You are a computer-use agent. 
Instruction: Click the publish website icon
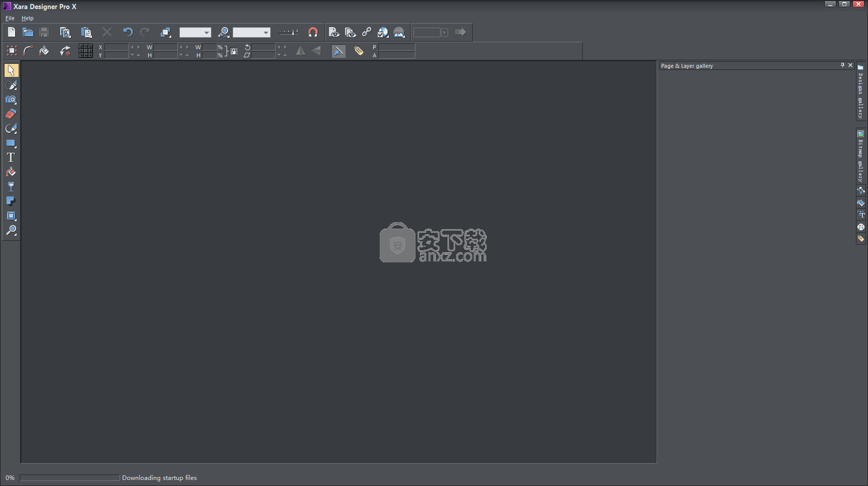pyautogui.click(x=399, y=32)
